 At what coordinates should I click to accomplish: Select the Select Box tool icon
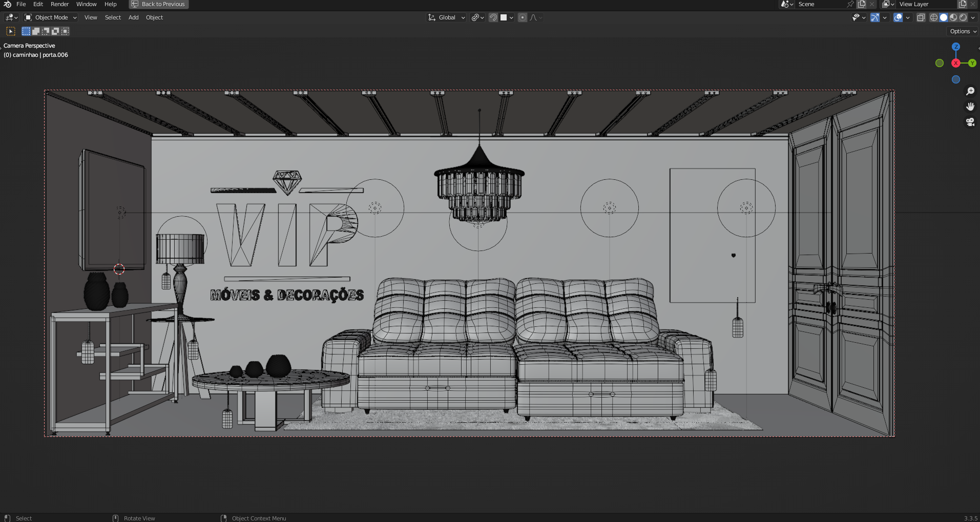click(x=10, y=31)
